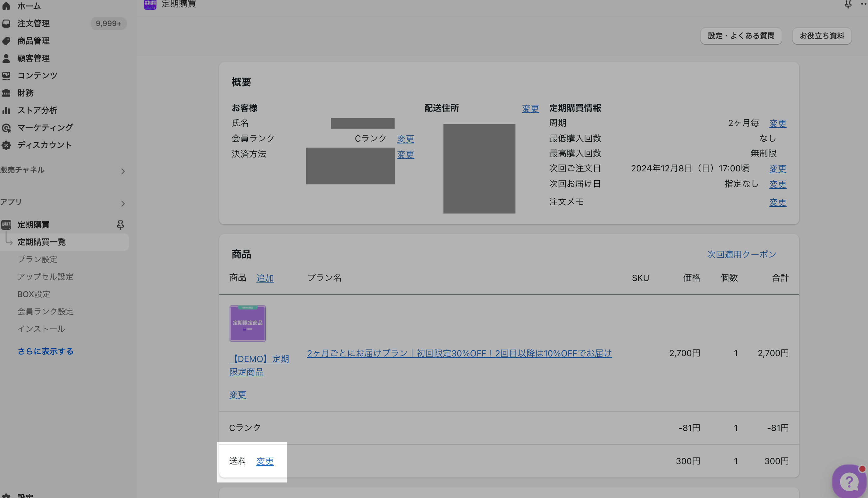This screenshot has width=868, height=498.
Task: Open the 会員ランク設定 menu item
Action: (46, 311)
